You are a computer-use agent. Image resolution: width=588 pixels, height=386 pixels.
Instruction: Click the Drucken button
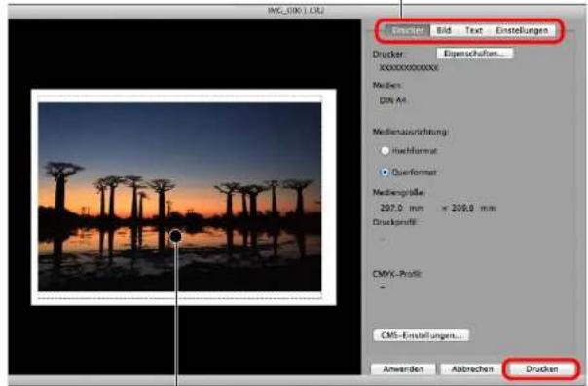click(541, 369)
